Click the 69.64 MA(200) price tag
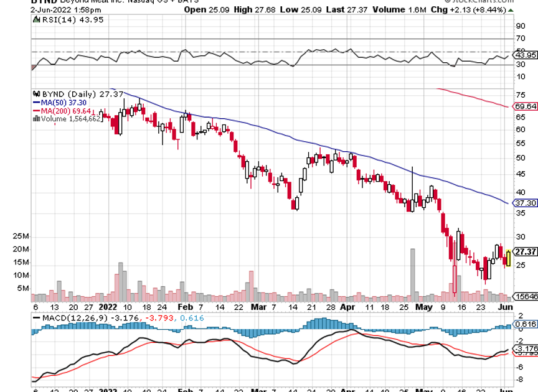This screenshot has height=392, width=538. (x=526, y=106)
